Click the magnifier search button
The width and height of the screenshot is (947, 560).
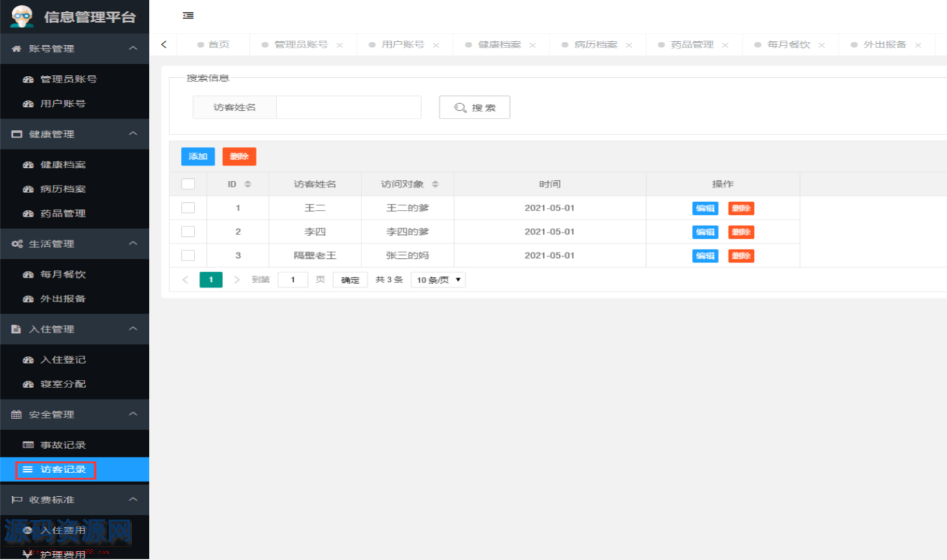(474, 107)
